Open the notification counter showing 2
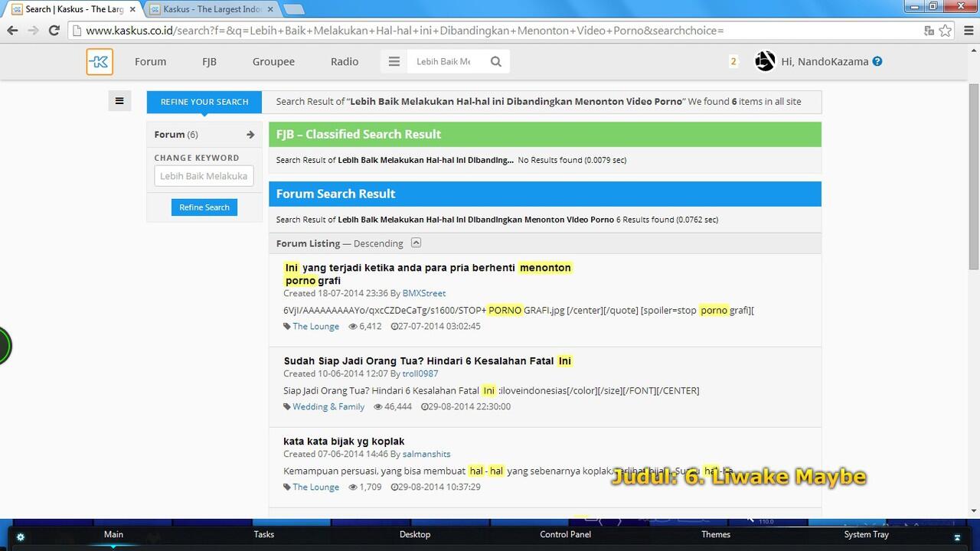The image size is (980, 551). click(x=733, y=61)
